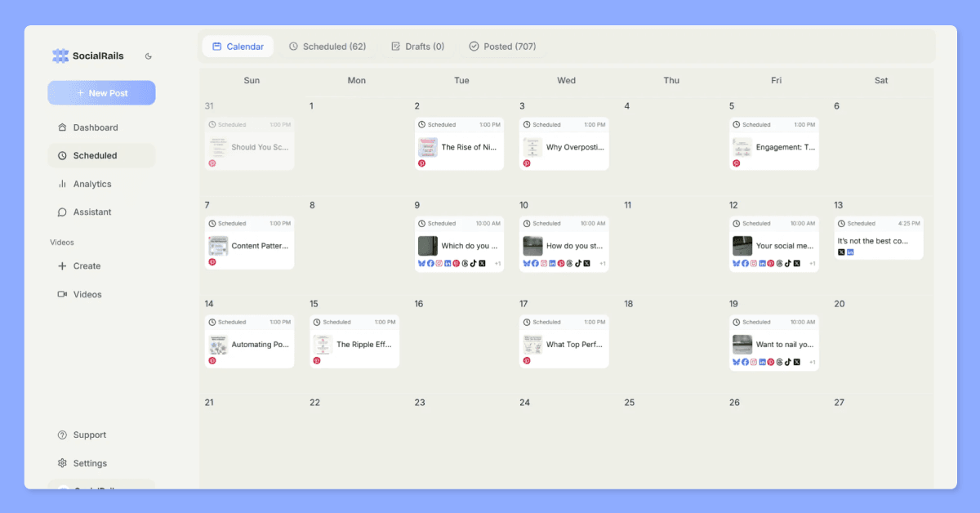The height and width of the screenshot is (513, 980).
Task: Click the Create plus icon
Action: (x=62, y=265)
